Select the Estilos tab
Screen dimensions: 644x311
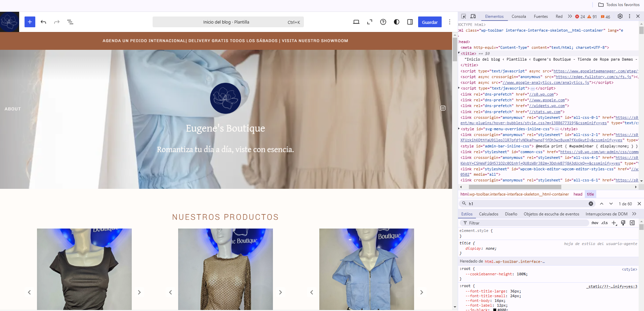tap(467, 214)
